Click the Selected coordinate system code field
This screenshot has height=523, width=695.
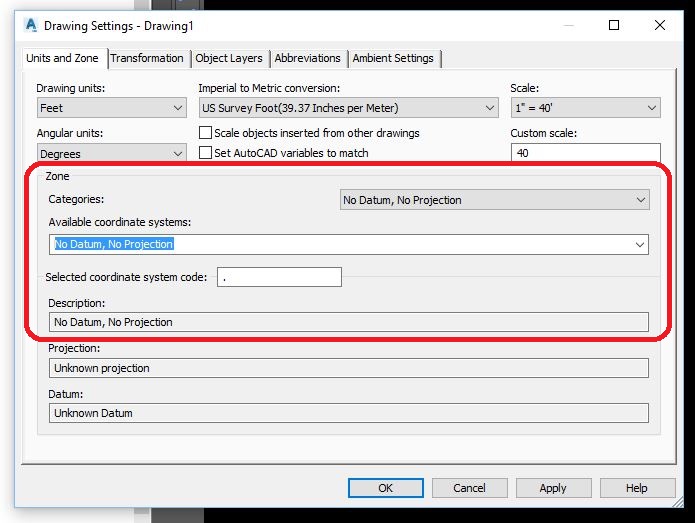(279, 277)
